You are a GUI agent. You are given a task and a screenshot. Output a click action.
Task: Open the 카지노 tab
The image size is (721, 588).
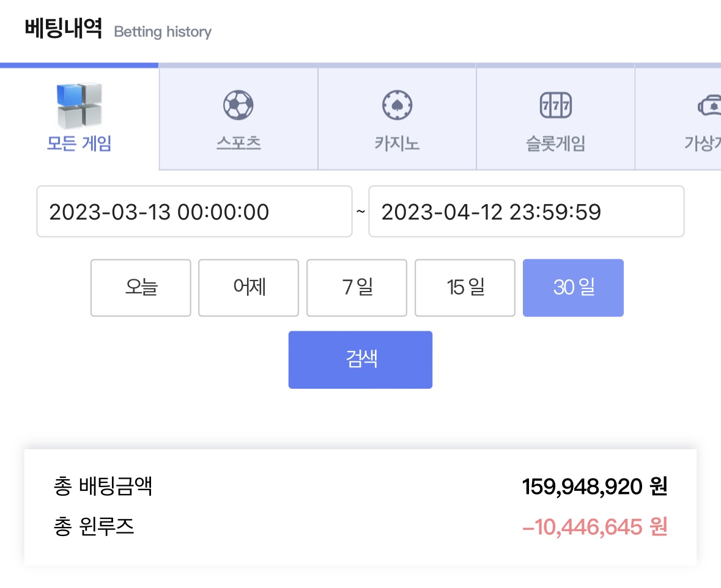click(x=397, y=119)
